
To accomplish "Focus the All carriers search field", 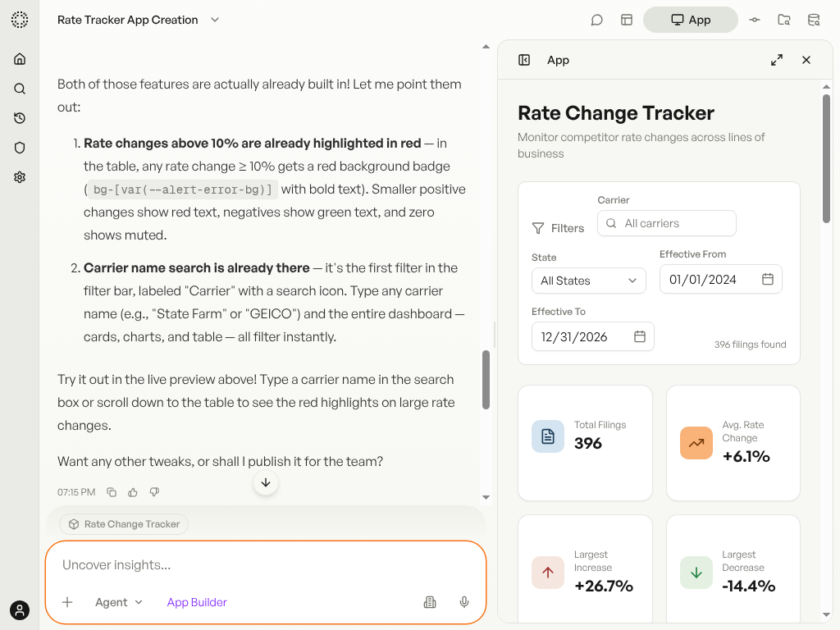I will (666, 223).
